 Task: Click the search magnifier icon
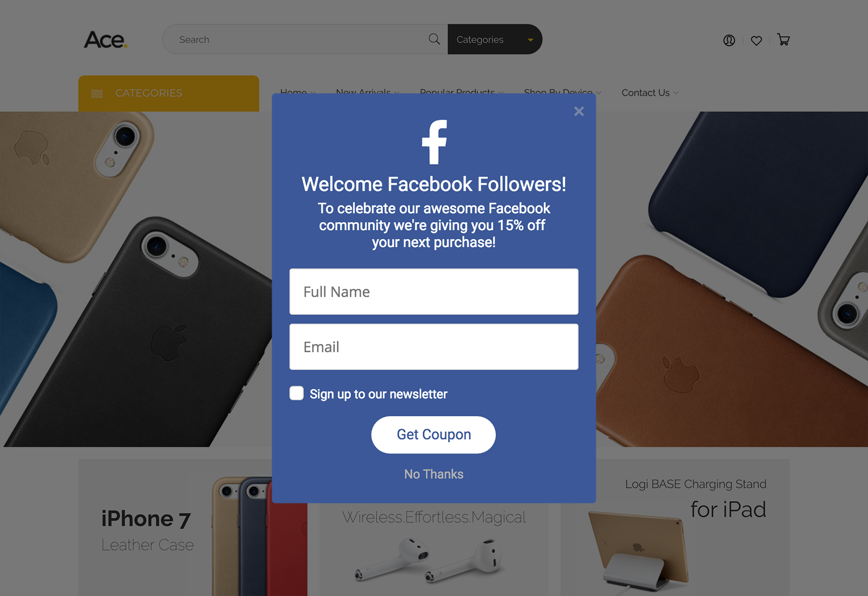coord(434,39)
